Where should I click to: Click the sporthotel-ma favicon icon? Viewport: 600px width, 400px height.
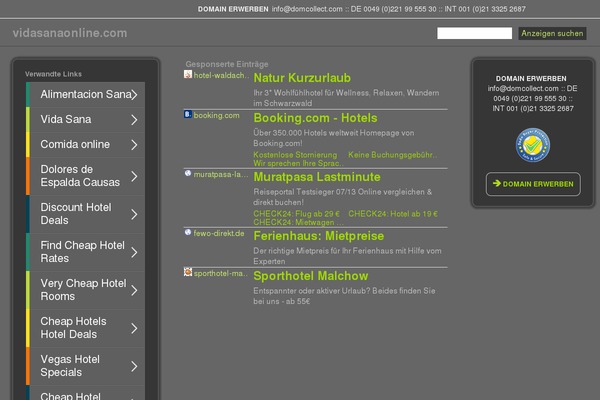(188, 272)
